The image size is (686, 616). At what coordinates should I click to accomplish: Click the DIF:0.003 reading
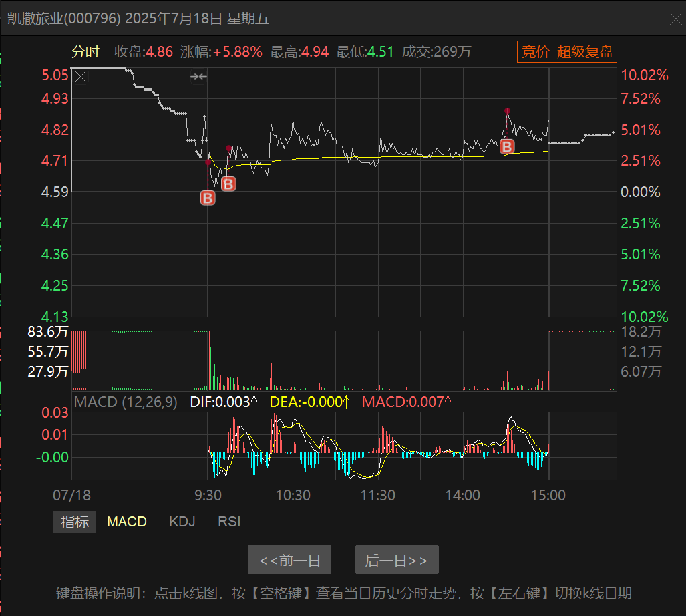(224, 402)
